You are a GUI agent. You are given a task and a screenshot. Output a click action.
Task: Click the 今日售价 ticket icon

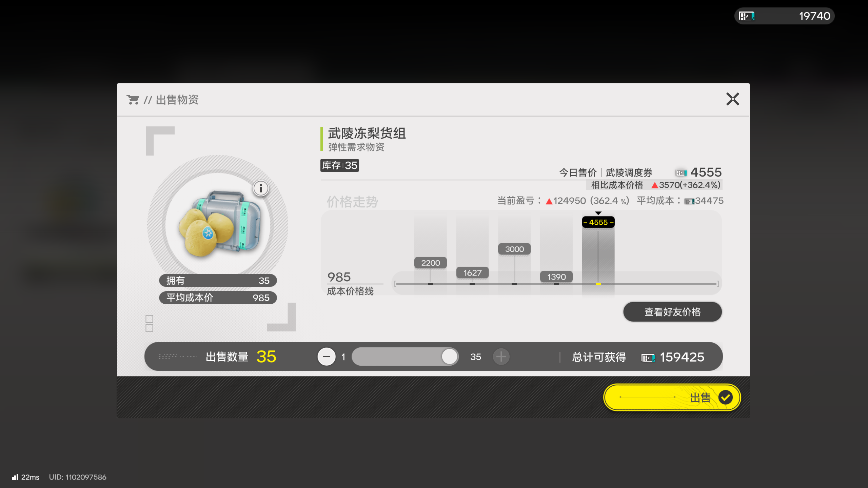681,173
